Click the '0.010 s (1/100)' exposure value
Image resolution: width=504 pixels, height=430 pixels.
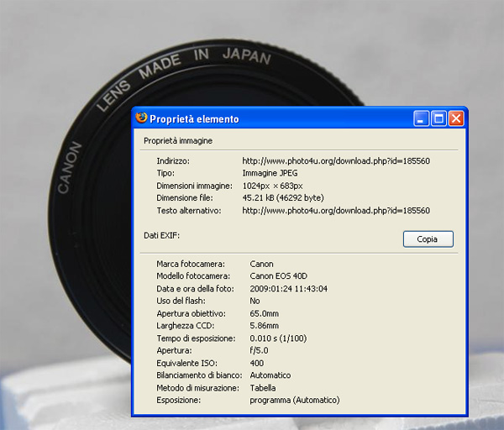pos(278,338)
